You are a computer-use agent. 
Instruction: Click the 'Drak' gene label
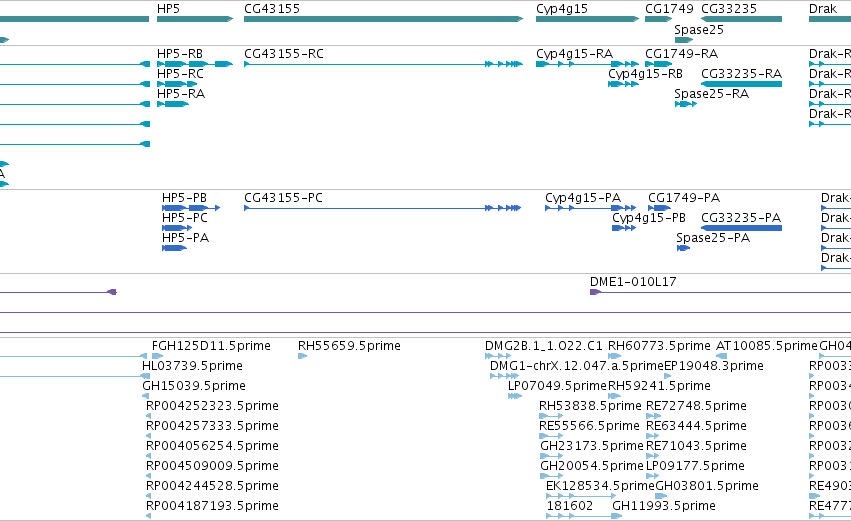[823, 9]
